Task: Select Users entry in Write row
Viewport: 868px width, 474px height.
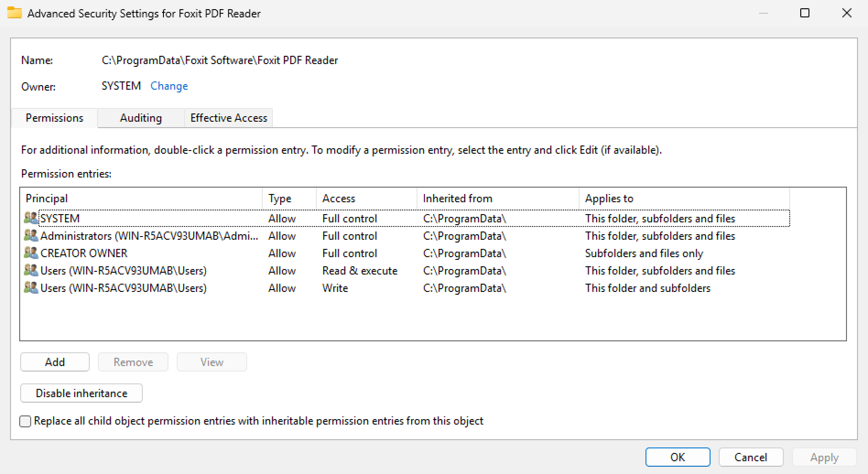Action: pyautogui.click(x=124, y=288)
